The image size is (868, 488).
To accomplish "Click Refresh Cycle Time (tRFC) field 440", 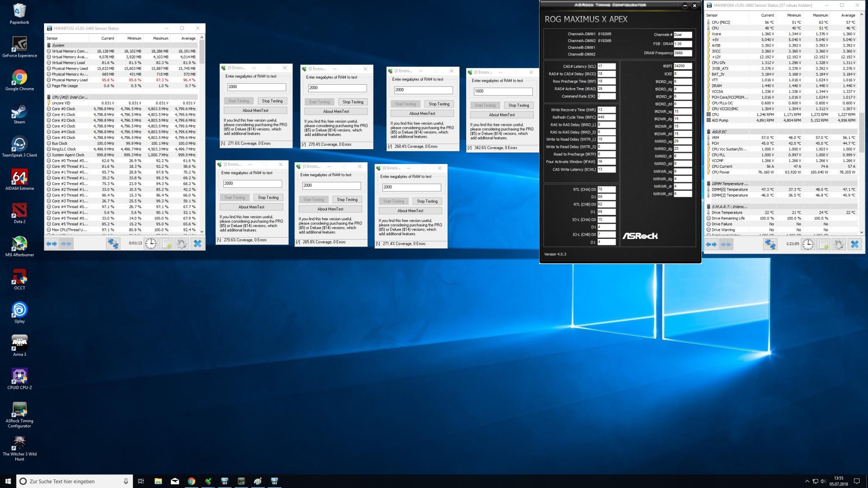I will coord(606,117).
